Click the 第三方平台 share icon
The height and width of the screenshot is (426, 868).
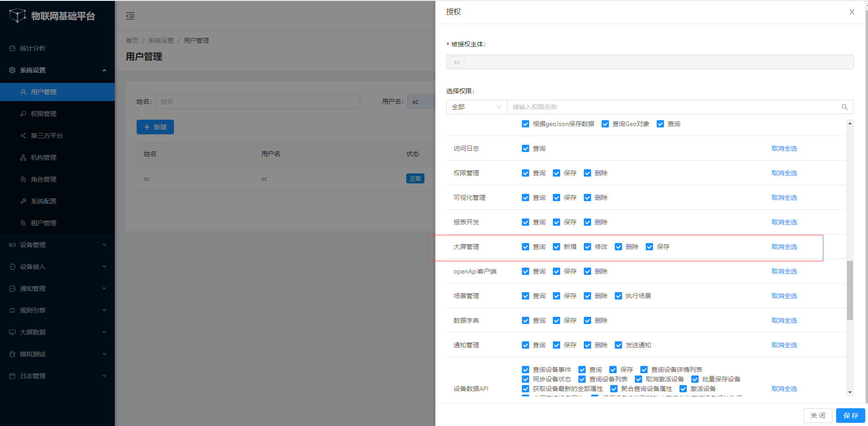[23, 136]
